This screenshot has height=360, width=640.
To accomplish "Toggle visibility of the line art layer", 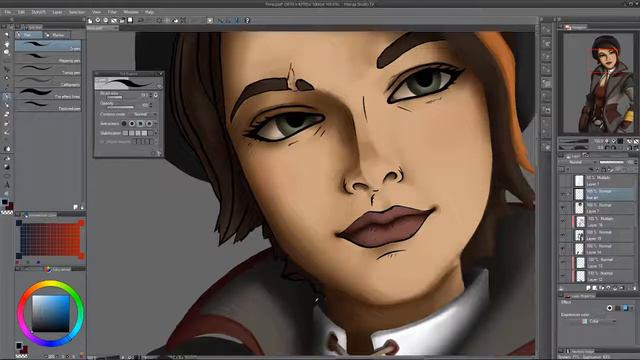I will pyautogui.click(x=563, y=194).
